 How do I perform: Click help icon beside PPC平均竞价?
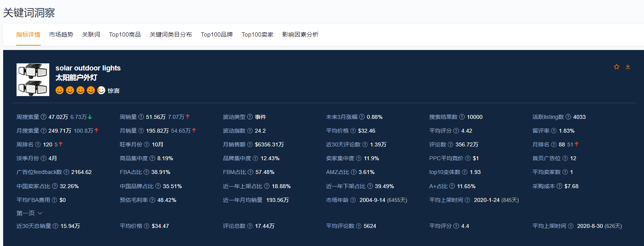click(468, 158)
